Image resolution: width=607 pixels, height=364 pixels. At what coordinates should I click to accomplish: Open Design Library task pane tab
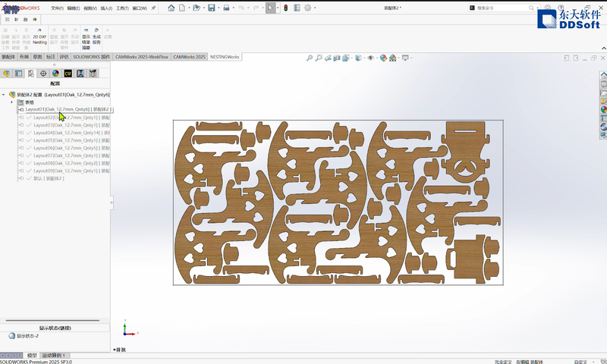coord(603,84)
